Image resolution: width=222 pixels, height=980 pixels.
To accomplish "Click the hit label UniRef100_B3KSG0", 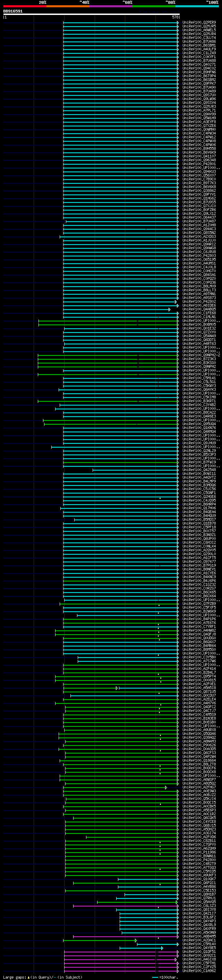I will click(199, 363).
